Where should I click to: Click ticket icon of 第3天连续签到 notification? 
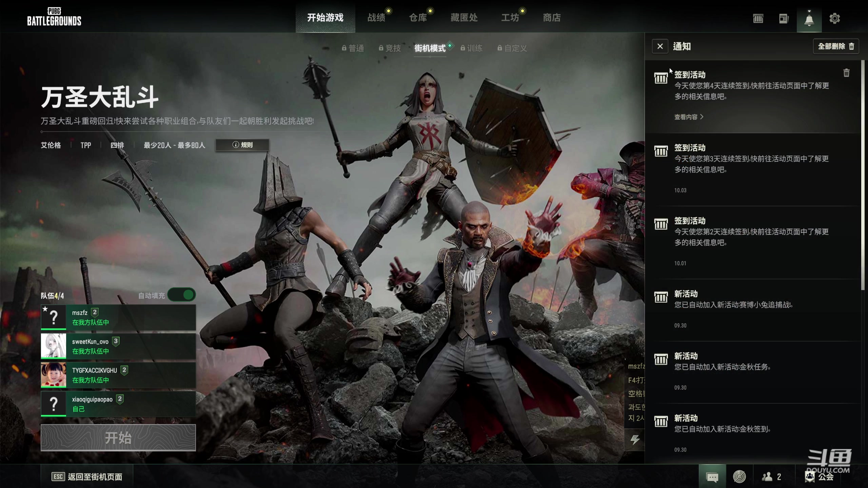[x=661, y=151]
